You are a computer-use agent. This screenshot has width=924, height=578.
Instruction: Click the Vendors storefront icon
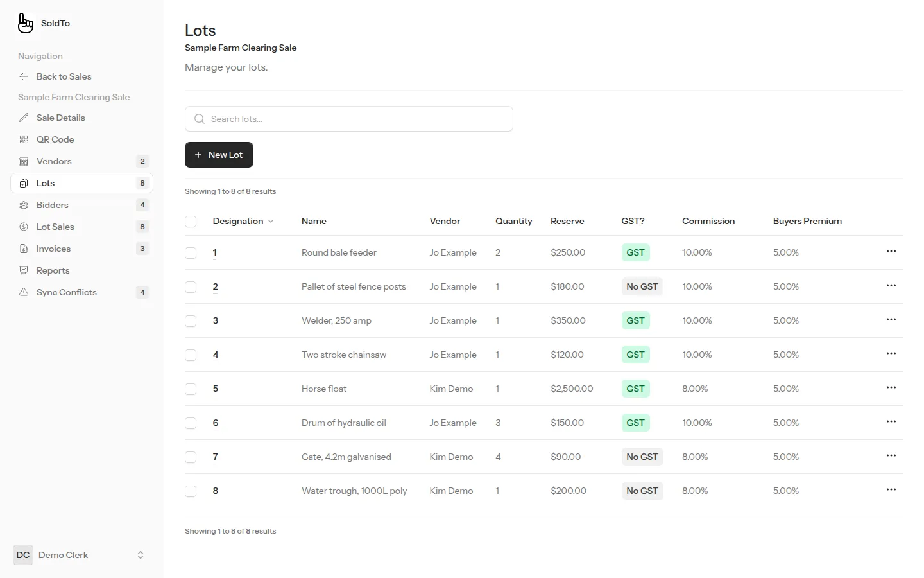[x=24, y=161]
